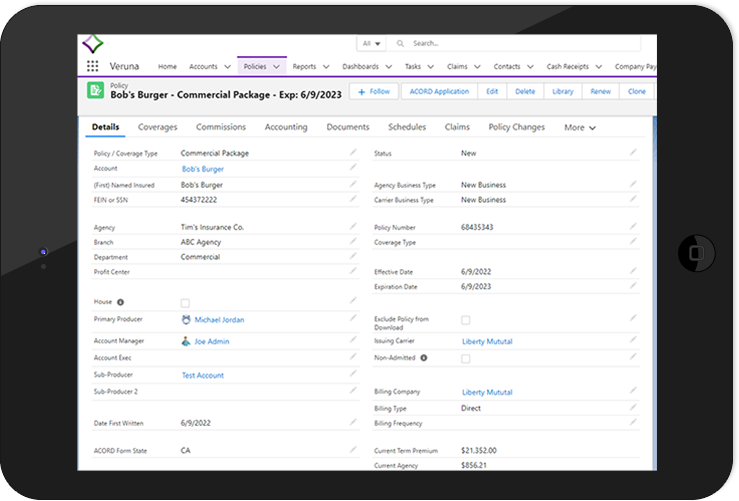Edit Policy / Coverage Type pencil icon
Screen dimensions: 739x501
click(353, 152)
